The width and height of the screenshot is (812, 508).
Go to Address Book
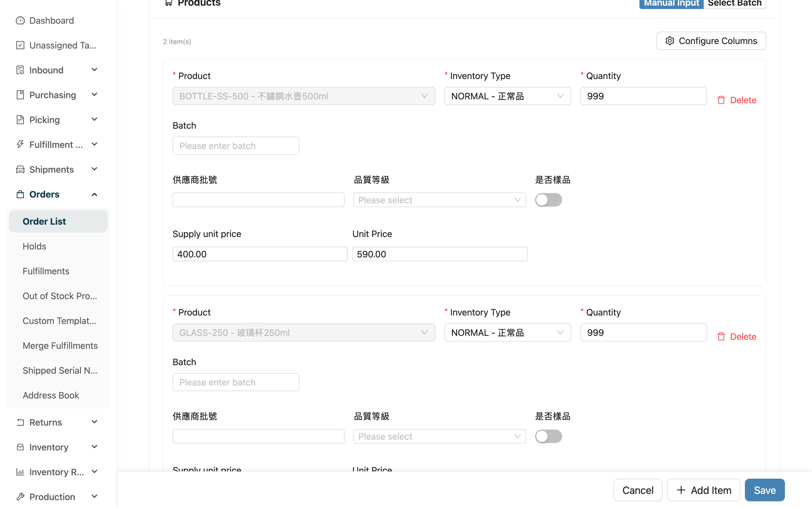point(51,395)
